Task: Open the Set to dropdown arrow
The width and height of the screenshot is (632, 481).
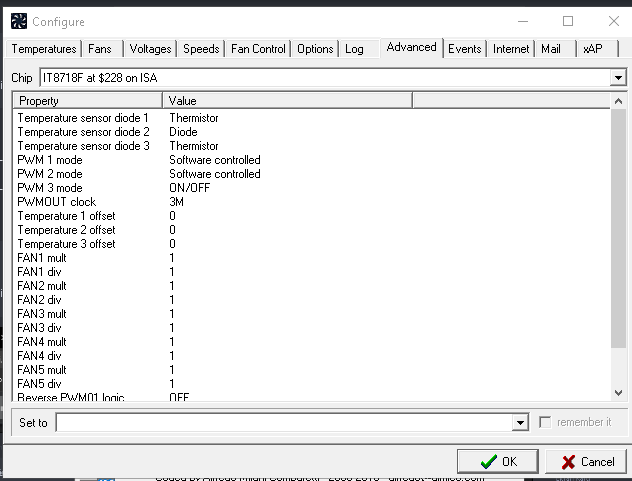Action: click(x=520, y=423)
